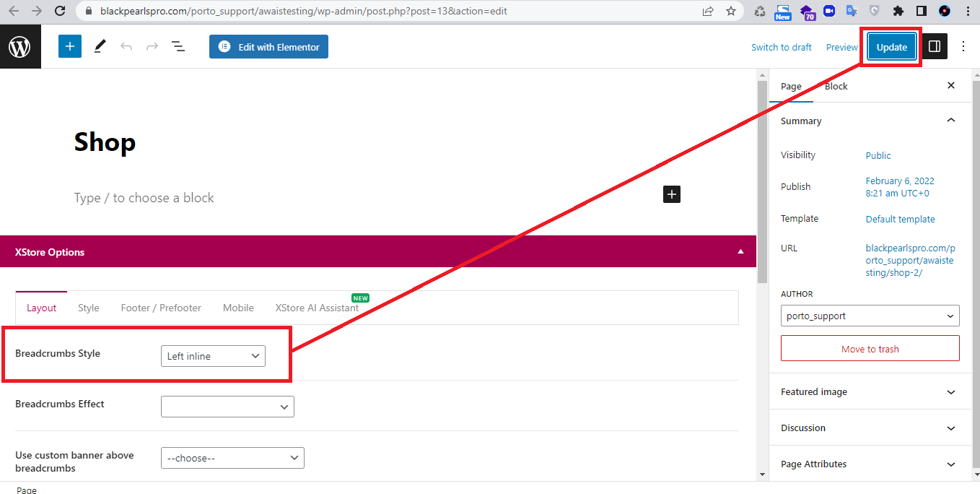Bookmark this page with star icon

731,11
